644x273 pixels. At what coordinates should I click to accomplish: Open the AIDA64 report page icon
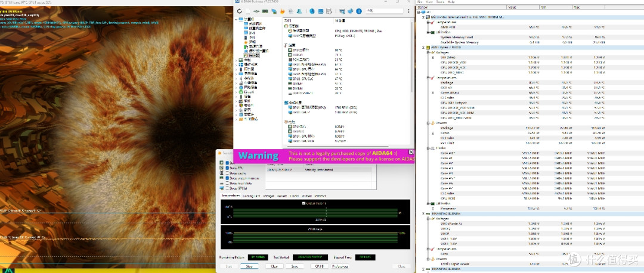247,11
